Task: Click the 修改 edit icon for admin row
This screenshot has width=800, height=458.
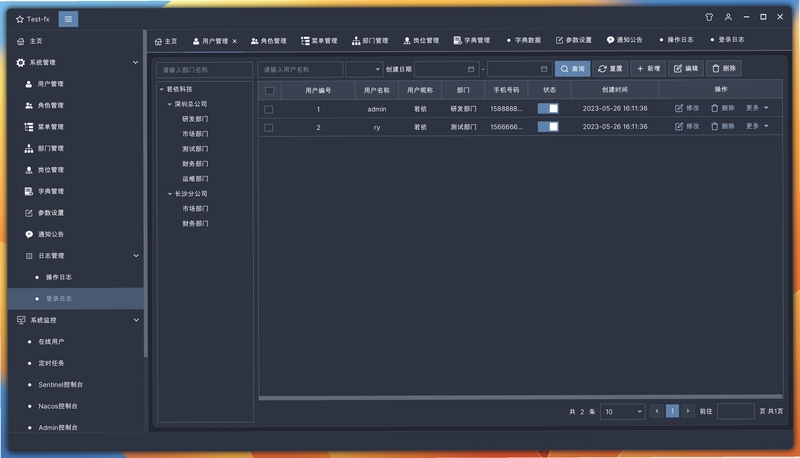Action: pyautogui.click(x=679, y=108)
